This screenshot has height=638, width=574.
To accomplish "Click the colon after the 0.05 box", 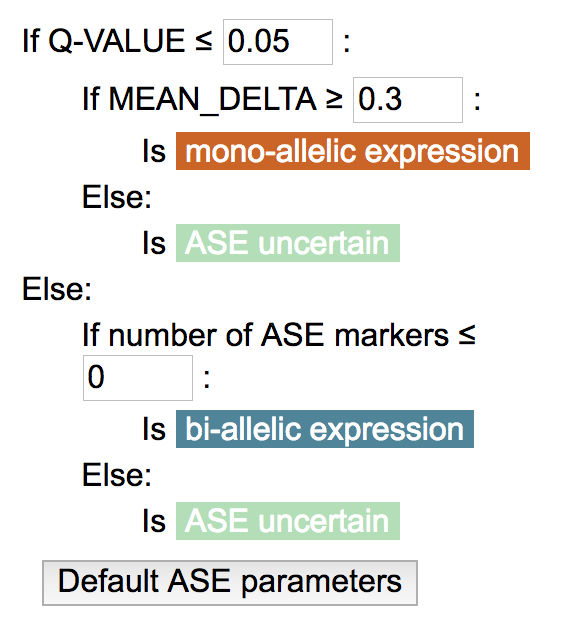I will point(347,43).
